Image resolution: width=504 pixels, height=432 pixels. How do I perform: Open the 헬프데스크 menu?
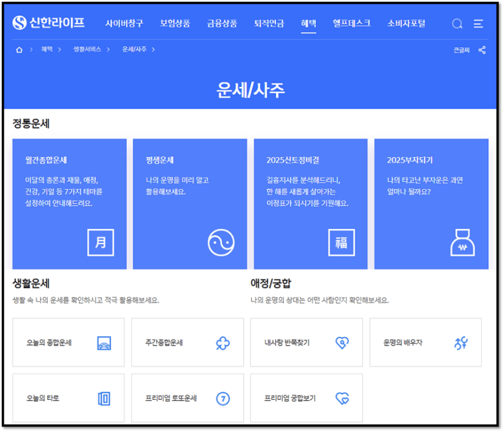tap(352, 23)
